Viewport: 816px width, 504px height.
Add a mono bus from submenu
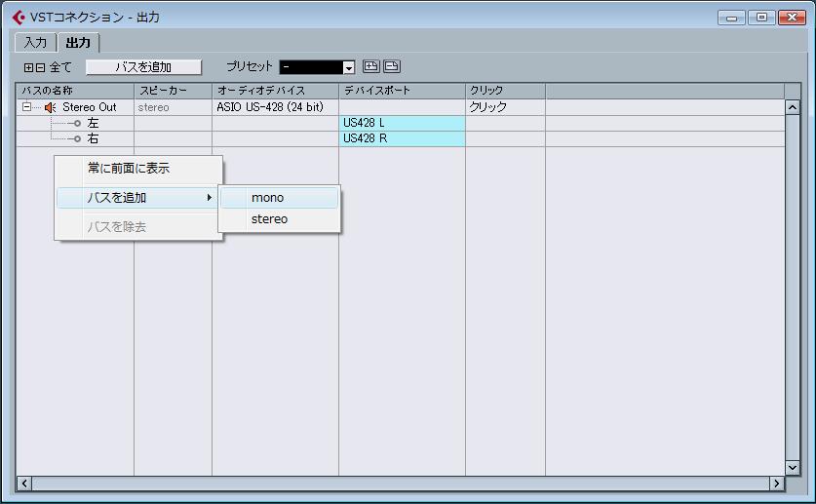coord(279,198)
